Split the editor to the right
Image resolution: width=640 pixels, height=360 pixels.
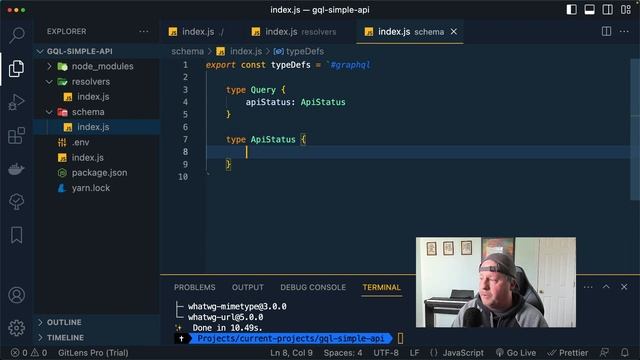(x=607, y=31)
